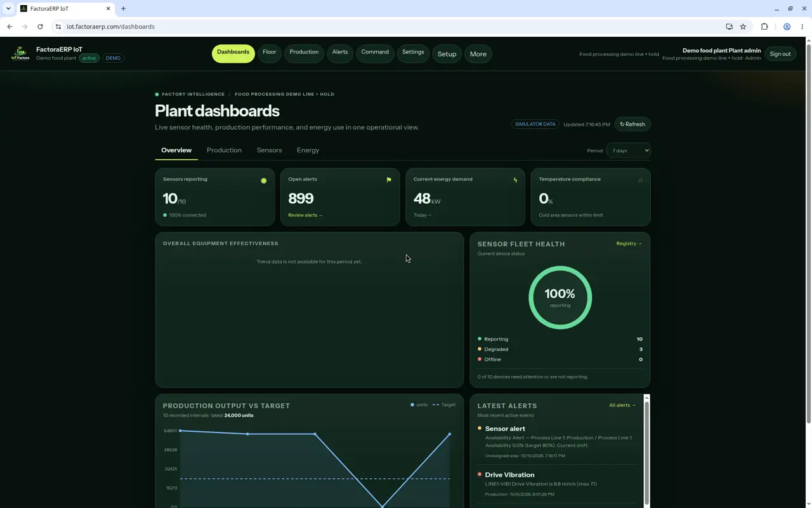Click the units legend in production chart
This screenshot has width=812, height=508.
click(419, 405)
